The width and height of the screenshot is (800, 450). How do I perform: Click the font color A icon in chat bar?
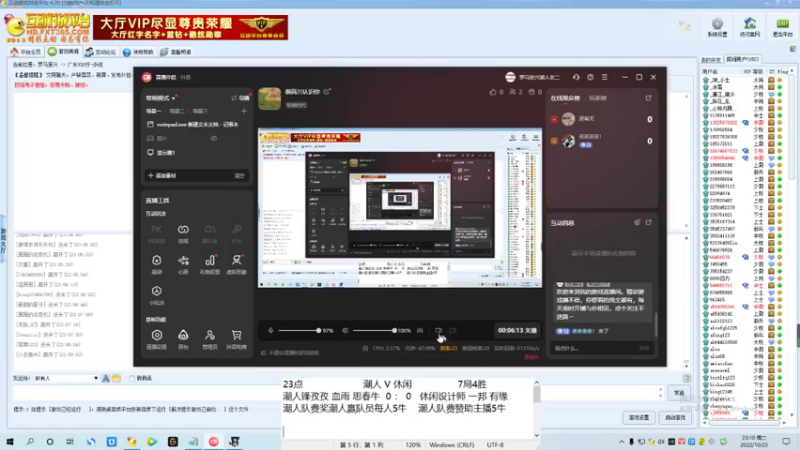(x=106, y=378)
